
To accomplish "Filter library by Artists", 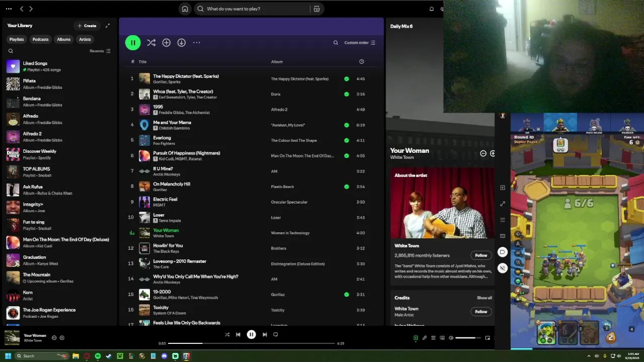I will [85, 39].
